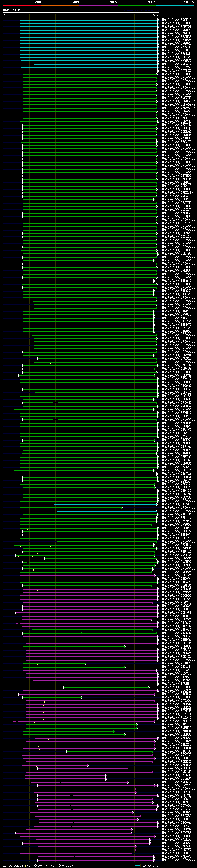This screenshot has height=868, width=197.
Task: Open hit UniRef100_B6SHC8
Action: (176, 37)
